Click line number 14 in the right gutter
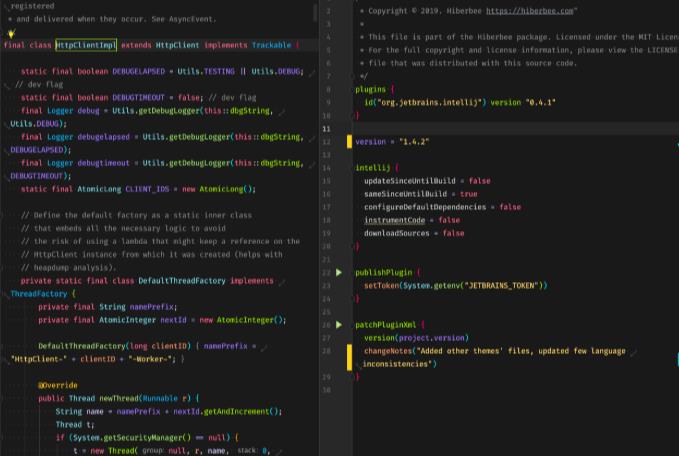The height and width of the screenshot is (456, 679). point(327,168)
